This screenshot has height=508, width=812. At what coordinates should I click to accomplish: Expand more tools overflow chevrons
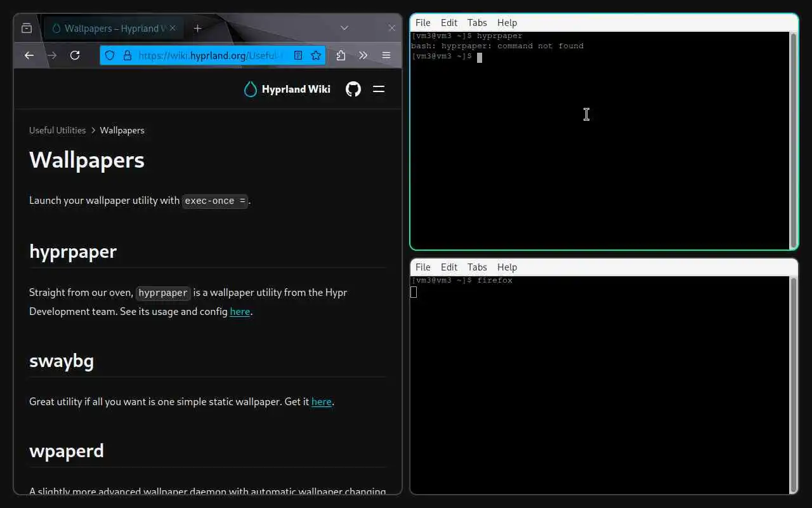363,55
